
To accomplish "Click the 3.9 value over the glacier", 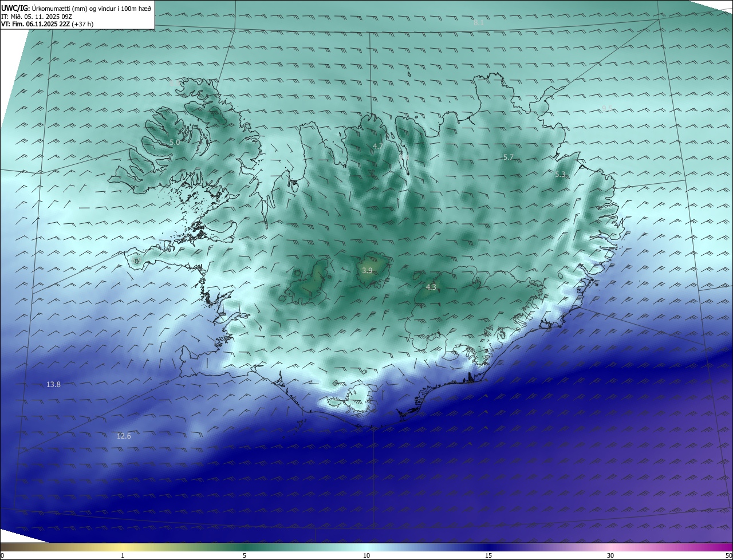I will tap(368, 270).
